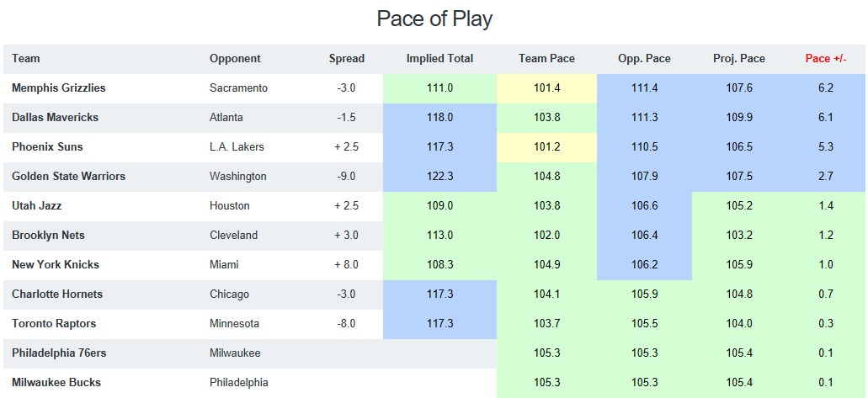Click the 122.3 implied total cell

pos(440,177)
